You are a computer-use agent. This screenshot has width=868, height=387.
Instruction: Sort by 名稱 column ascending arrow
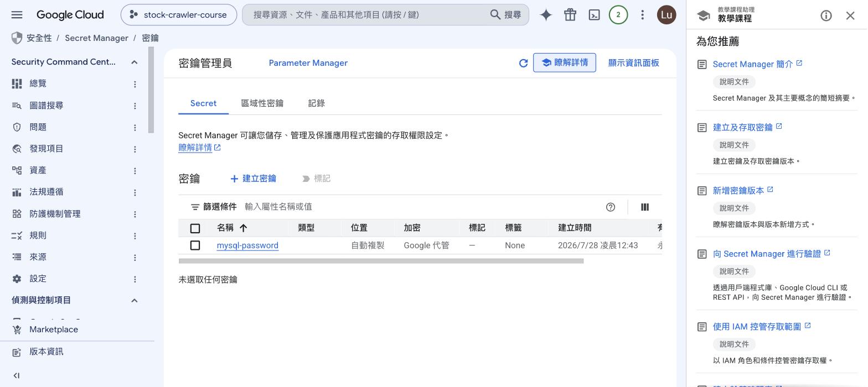click(243, 228)
